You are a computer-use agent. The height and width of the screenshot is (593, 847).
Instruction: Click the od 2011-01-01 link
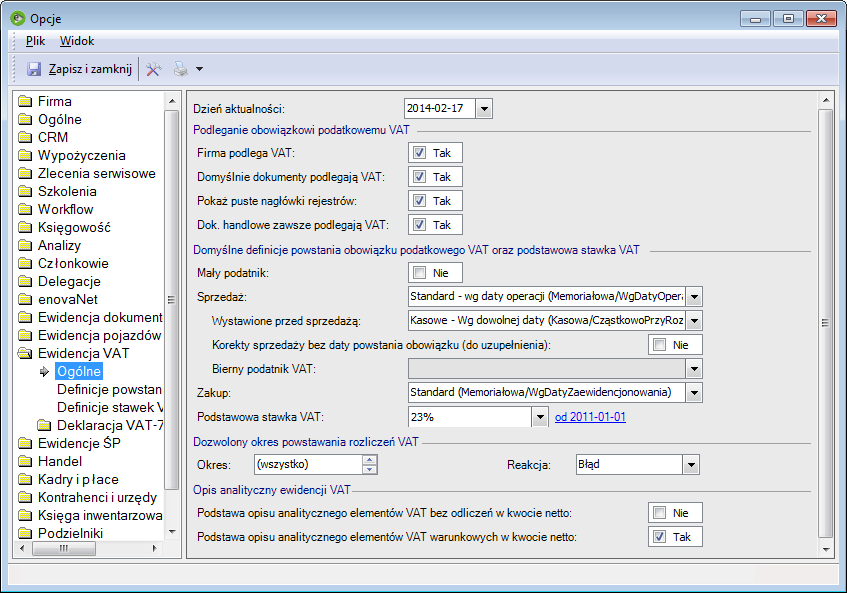[x=590, y=417]
